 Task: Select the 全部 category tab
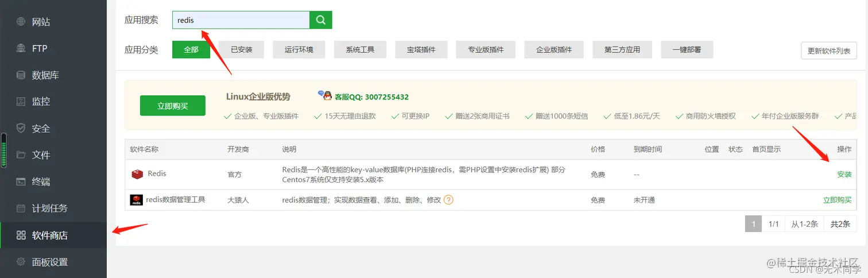point(191,49)
